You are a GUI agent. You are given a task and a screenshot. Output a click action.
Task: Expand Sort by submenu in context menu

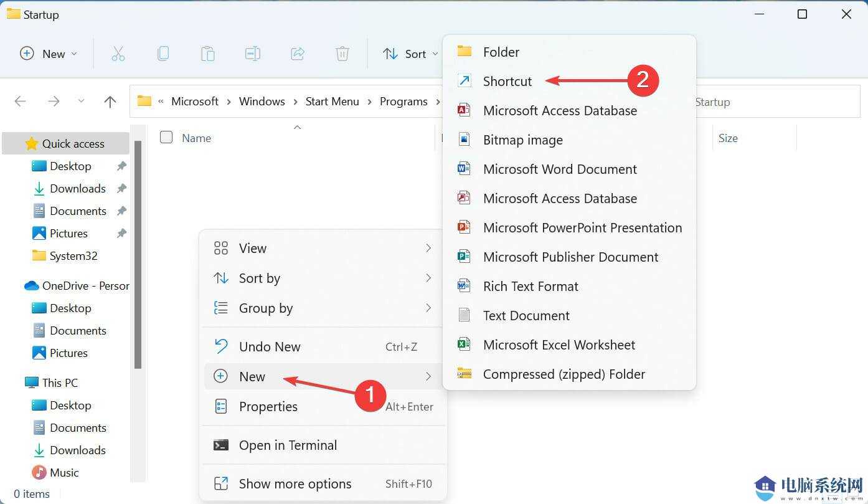click(x=323, y=278)
